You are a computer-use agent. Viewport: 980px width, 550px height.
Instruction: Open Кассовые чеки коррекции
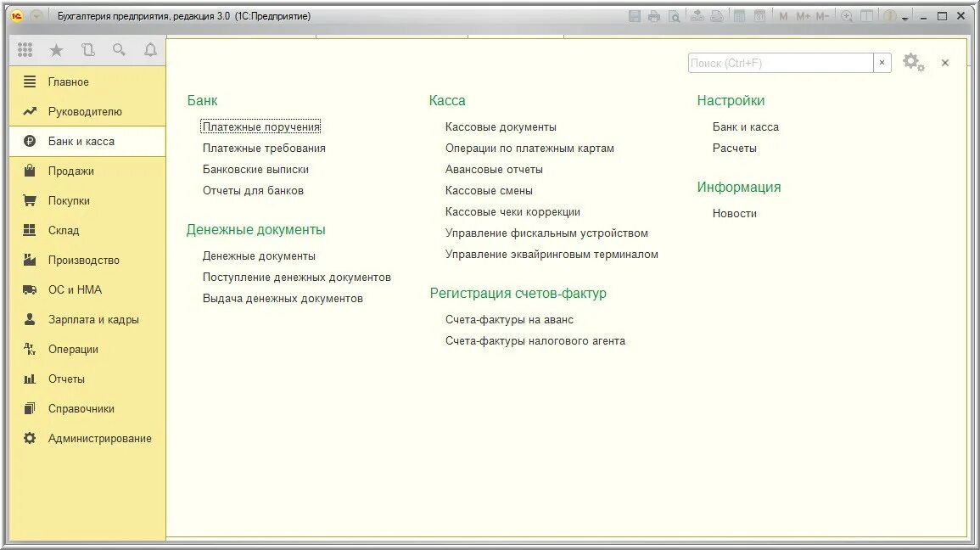point(512,212)
